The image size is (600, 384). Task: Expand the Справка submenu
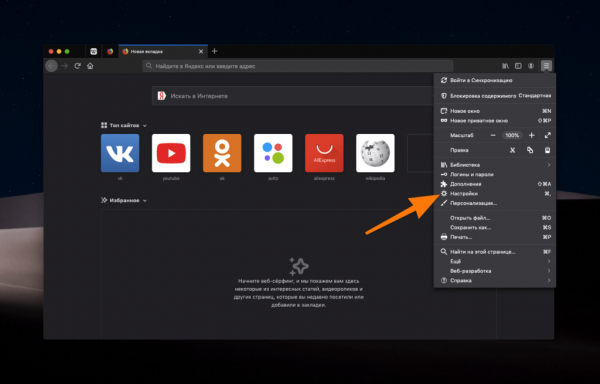coord(494,281)
